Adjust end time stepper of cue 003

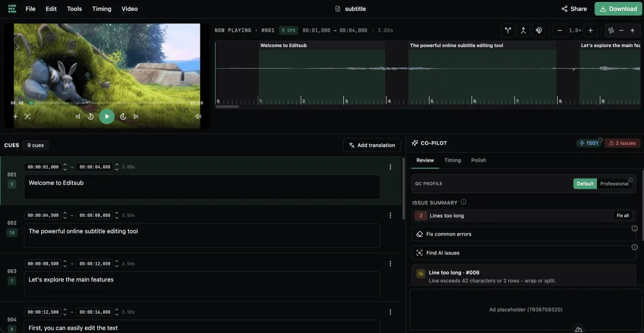pyautogui.click(x=117, y=263)
